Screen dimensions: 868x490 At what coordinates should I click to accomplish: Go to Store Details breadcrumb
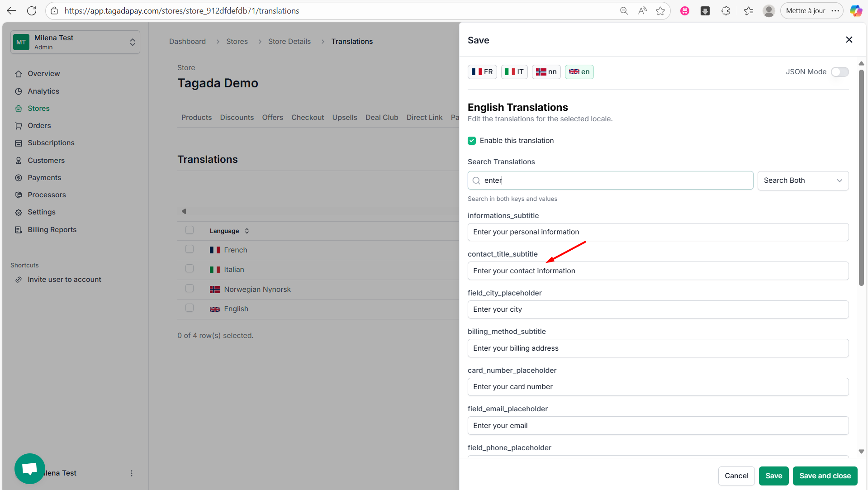289,41
